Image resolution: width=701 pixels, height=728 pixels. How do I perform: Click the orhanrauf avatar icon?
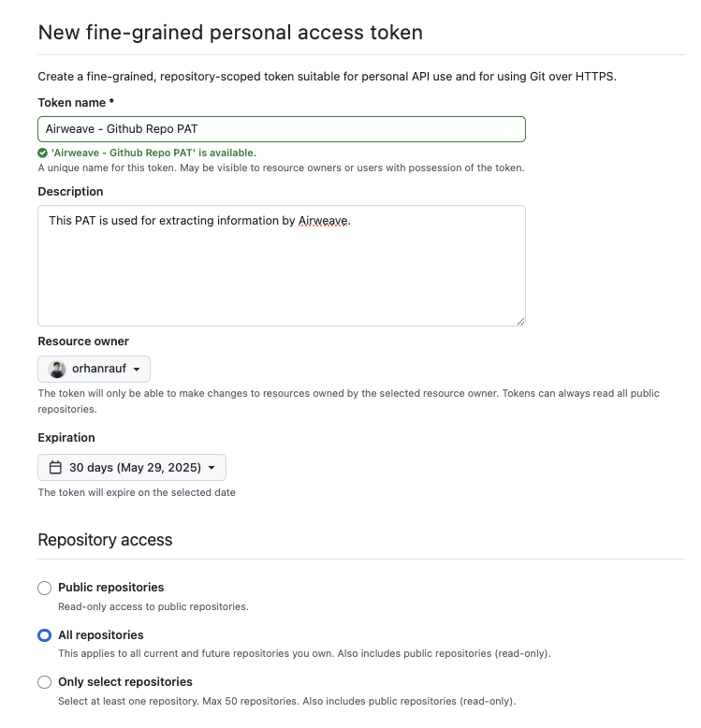(57, 369)
